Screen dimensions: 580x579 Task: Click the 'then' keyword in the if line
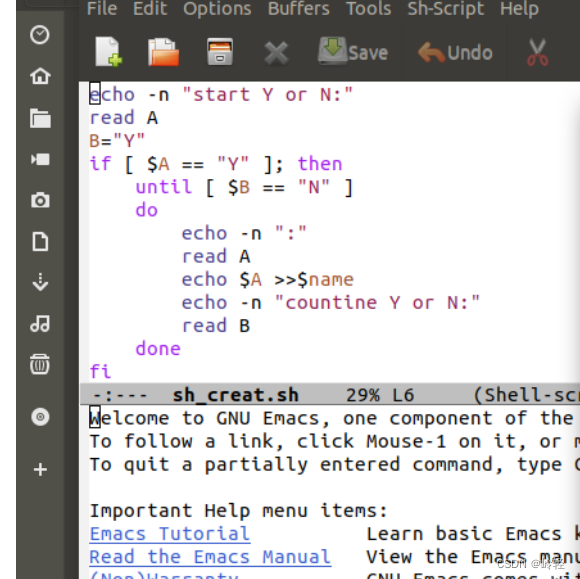[320, 164]
